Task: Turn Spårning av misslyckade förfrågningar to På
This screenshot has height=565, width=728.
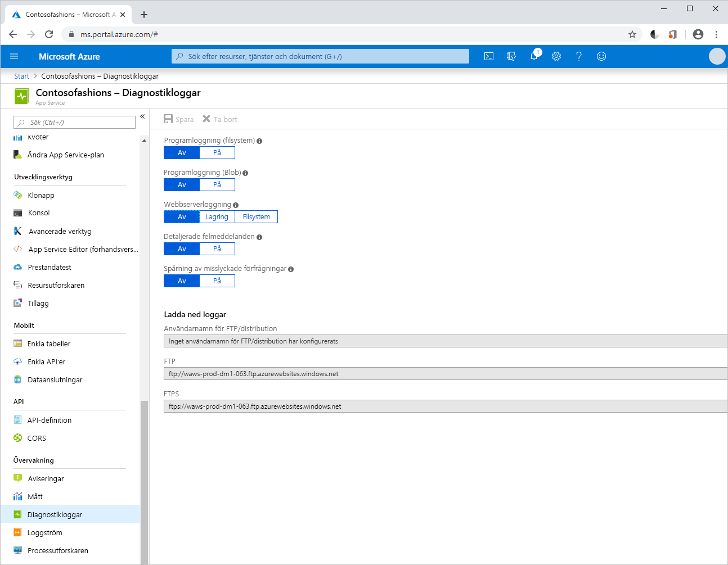Action: click(217, 281)
